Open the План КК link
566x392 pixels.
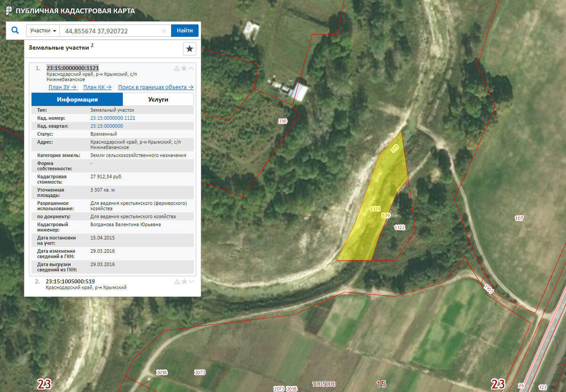(97, 87)
